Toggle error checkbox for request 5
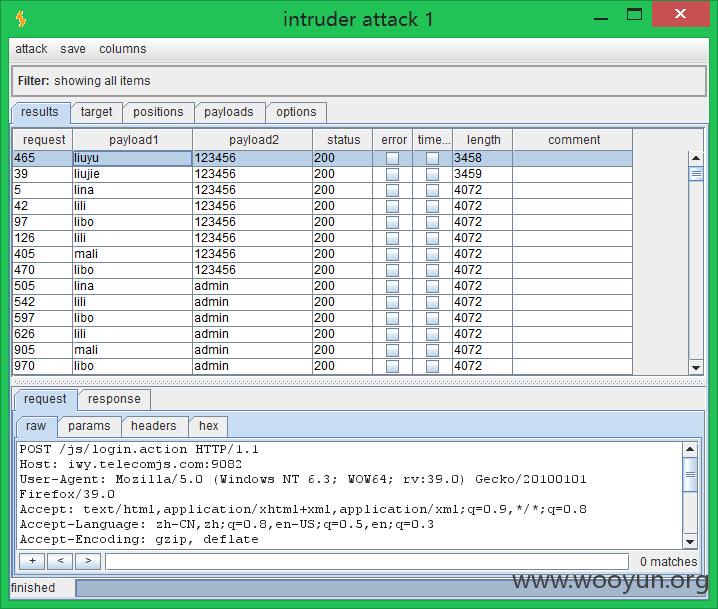This screenshot has height=609, width=718. pyautogui.click(x=392, y=190)
